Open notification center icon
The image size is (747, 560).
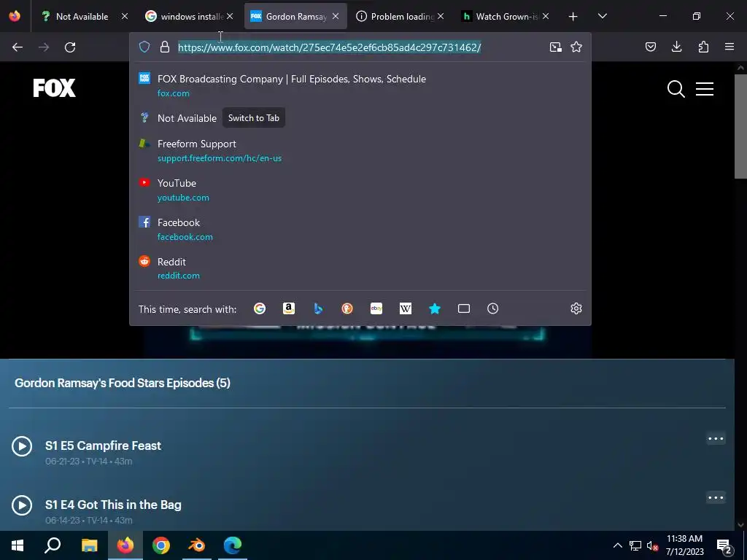724,546
